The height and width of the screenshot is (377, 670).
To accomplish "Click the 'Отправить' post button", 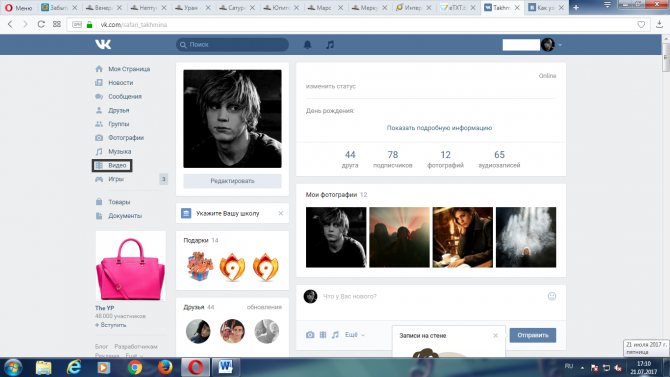I will [x=532, y=335].
